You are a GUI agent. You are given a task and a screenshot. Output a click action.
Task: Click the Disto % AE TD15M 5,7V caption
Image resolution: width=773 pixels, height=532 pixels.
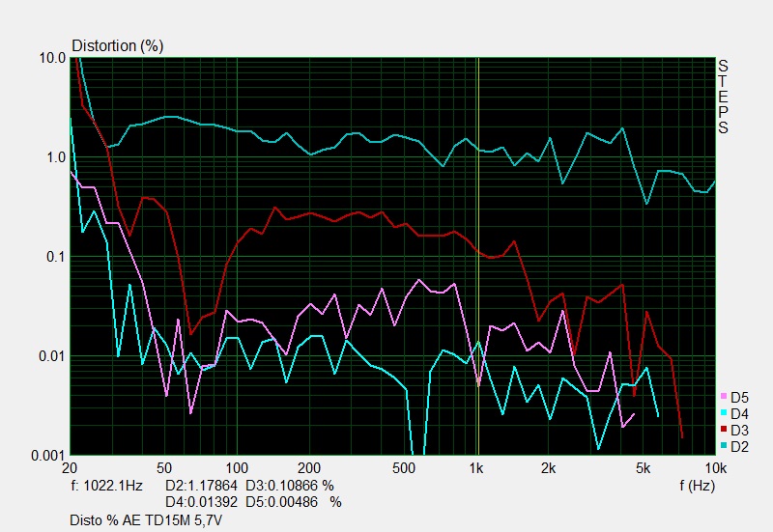point(146,520)
